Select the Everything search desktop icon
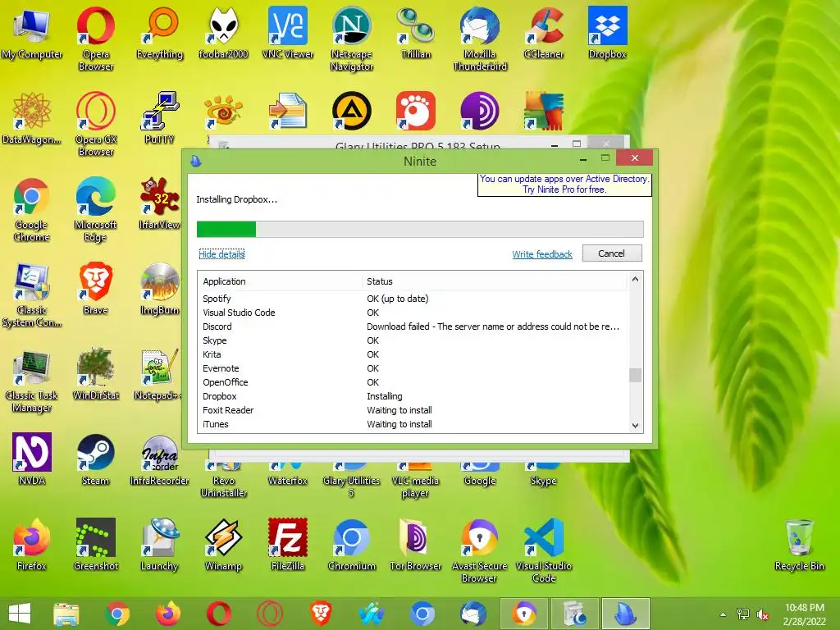 coord(160,34)
